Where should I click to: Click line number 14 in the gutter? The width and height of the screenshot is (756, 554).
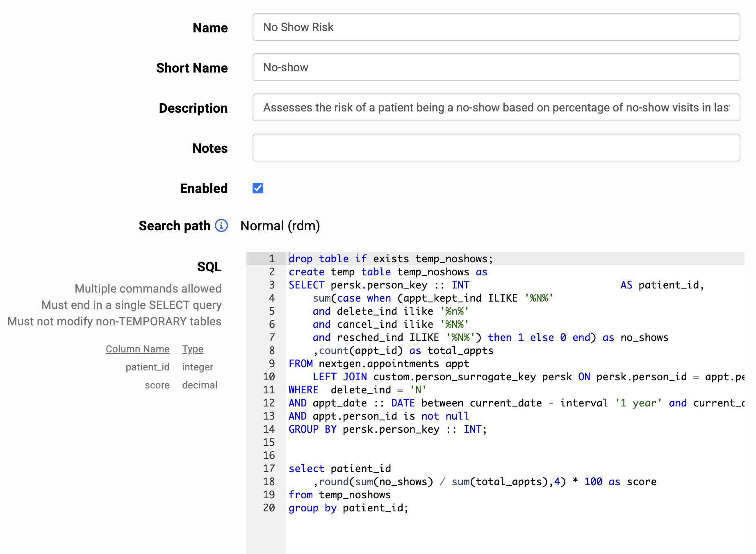pos(269,429)
